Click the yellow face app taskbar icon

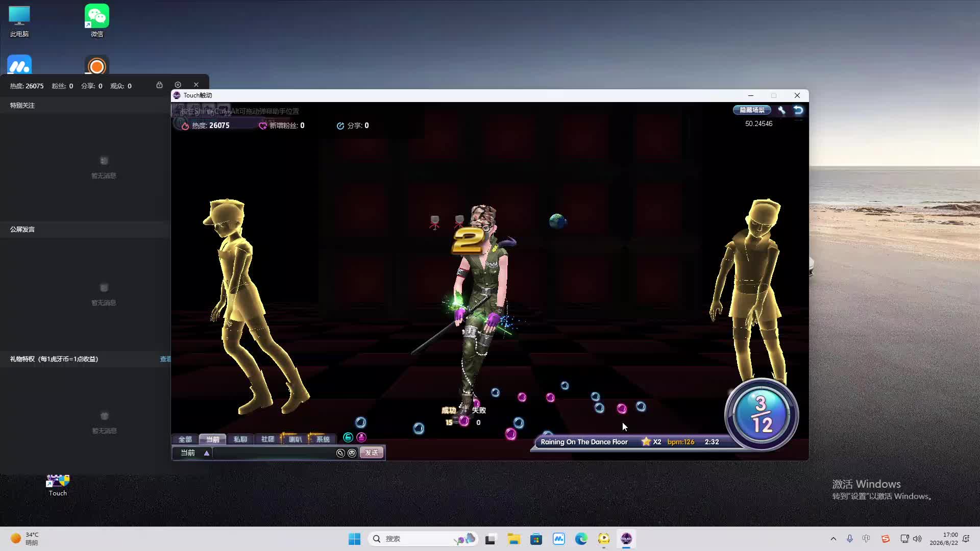(x=604, y=539)
